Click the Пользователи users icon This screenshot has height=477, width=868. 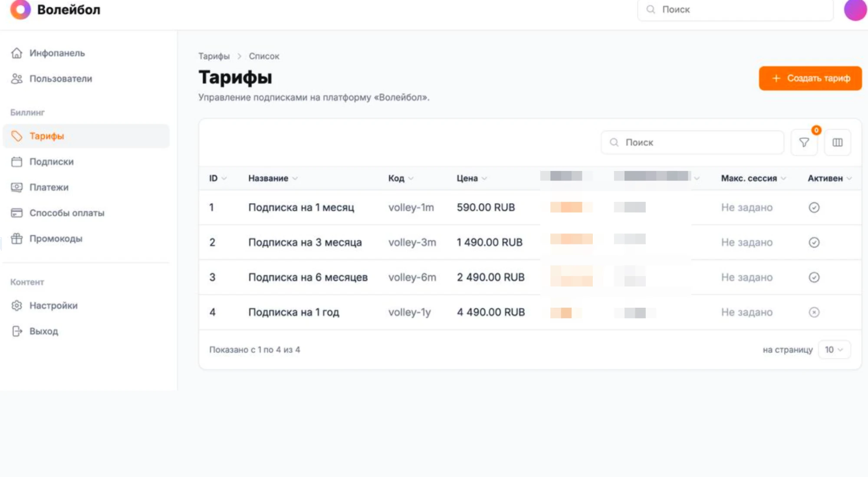click(x=16, y=79)
